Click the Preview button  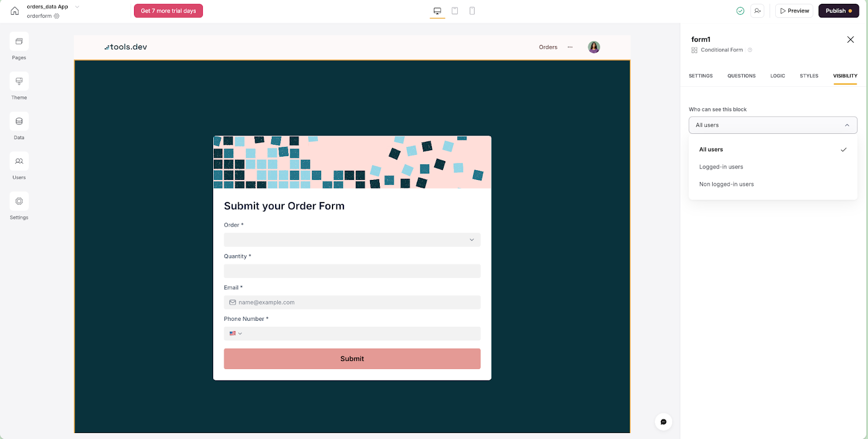click(x=794, y=11)
